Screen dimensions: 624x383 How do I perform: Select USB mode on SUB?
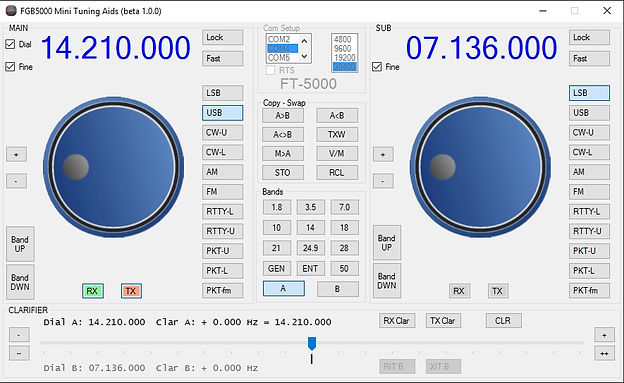coord(589,113)
